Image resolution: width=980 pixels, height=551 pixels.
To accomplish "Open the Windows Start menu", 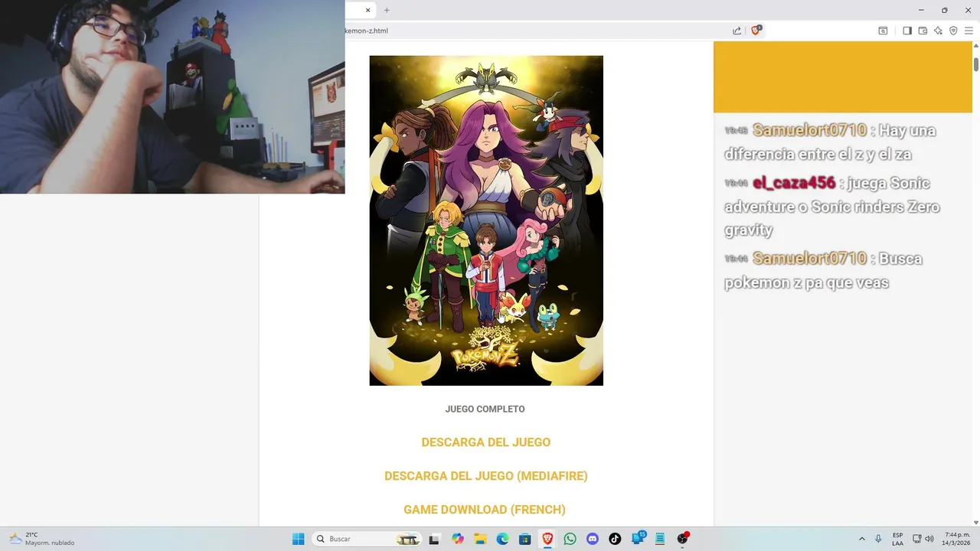I will (x=299, y=539).
